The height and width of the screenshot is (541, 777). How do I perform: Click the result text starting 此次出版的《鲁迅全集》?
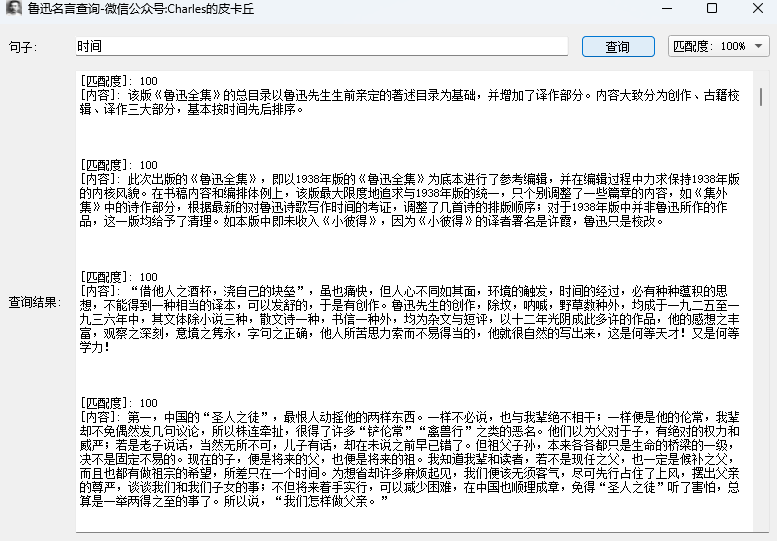click(x=409, y=200)
